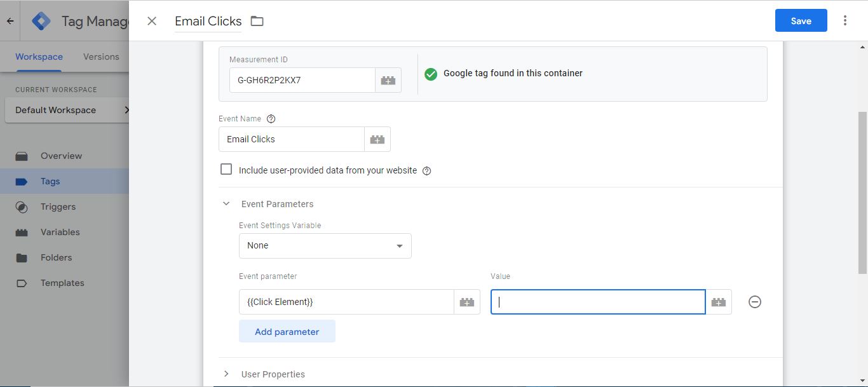The width and height of the screenshot is (868, 387).
Task: Click the folder icon beside tag name
Action: pos(257,21)
